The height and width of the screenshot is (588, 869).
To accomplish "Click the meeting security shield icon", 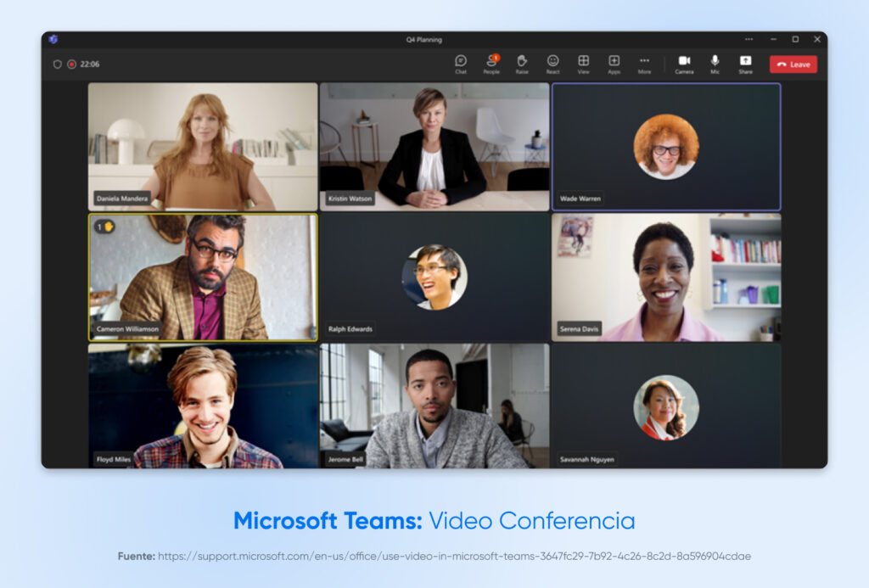I will click(57, 64).
